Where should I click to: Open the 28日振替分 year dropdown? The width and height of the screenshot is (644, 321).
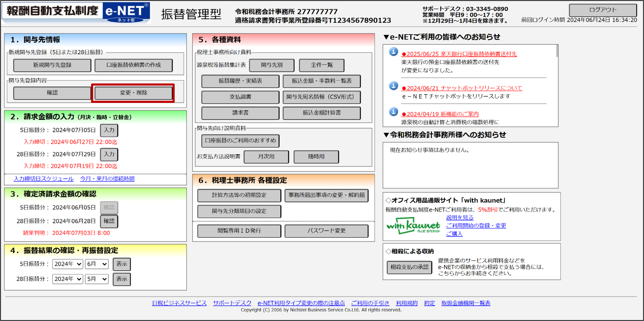pos(67,279)
